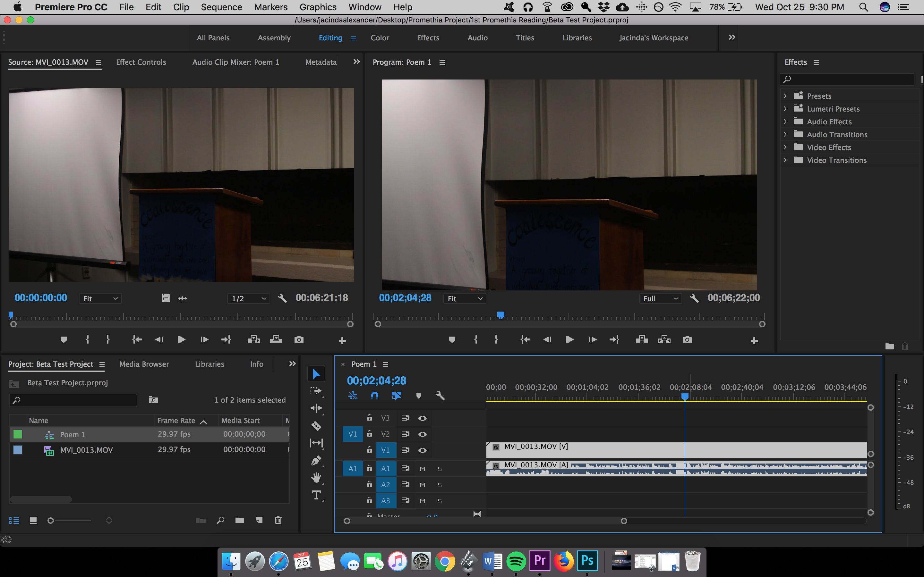Screen dimensions: 924x577
Task: Click Insert button in Source monitor
Action: (x=253, y=340)
